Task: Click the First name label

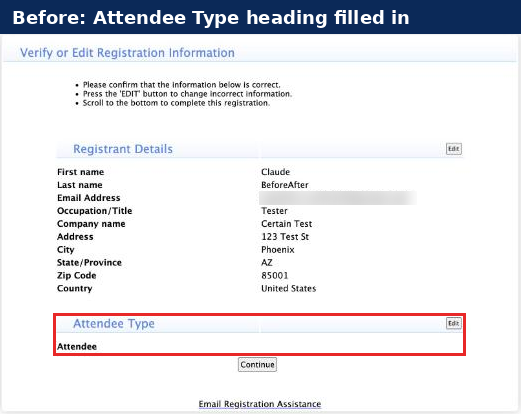Action: click(81, 172)
